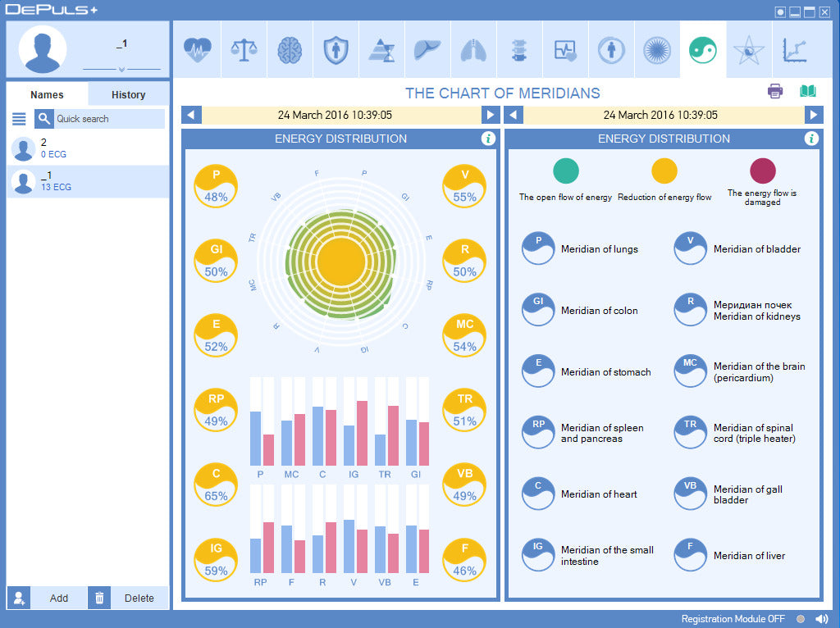This screenshot has width=840, height=628.
Task: Click the Add patient button
Action: (x=58, y=598)
